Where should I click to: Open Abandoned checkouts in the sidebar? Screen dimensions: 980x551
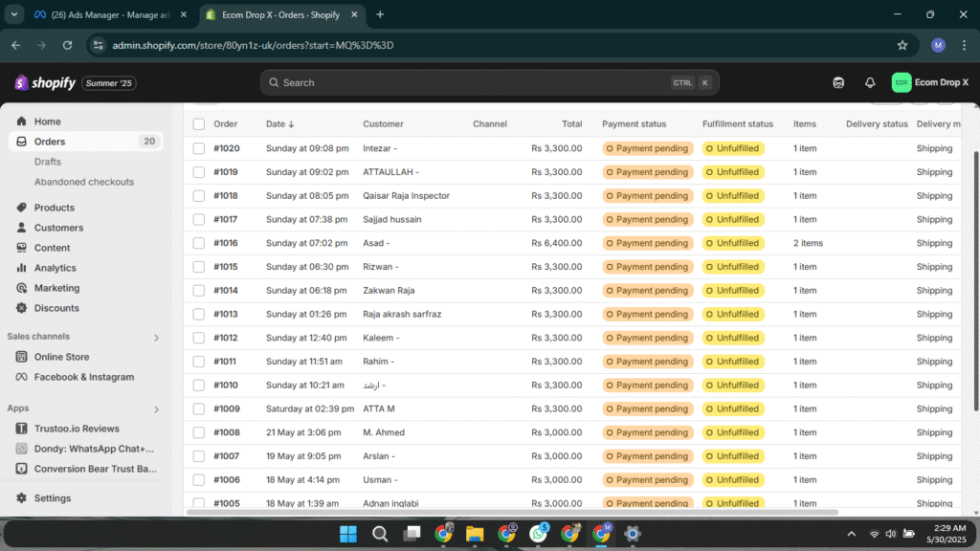(x=84, y=182)
